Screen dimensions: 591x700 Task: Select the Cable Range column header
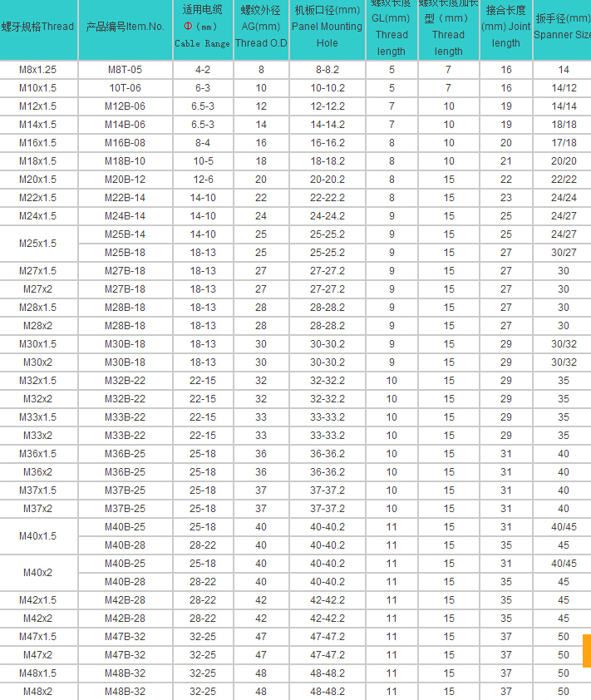[x=203, y=27]
